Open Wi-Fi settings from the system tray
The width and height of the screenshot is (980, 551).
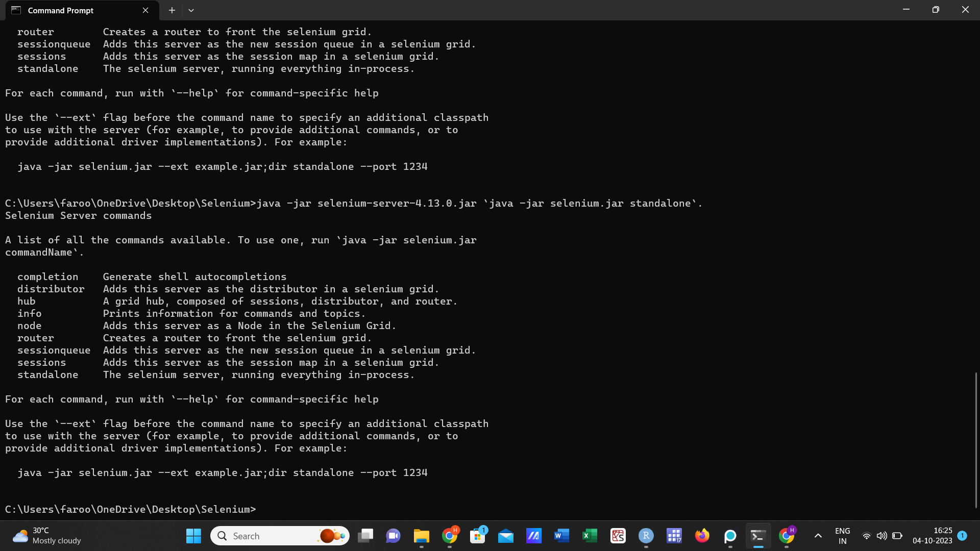(867, 536)
